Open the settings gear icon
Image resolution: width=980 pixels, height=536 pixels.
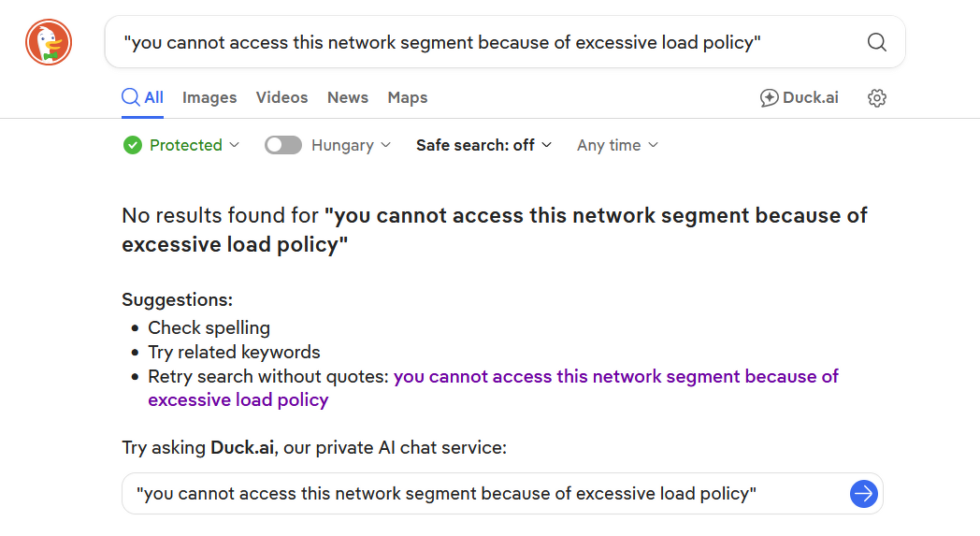click(x=877, y=97)
